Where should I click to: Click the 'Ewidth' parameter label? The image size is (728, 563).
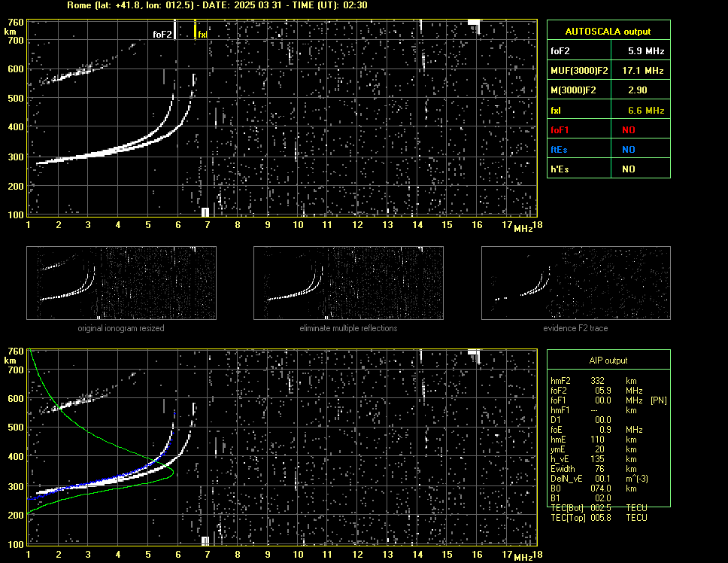pyautogui.click(x=563, y=469)
